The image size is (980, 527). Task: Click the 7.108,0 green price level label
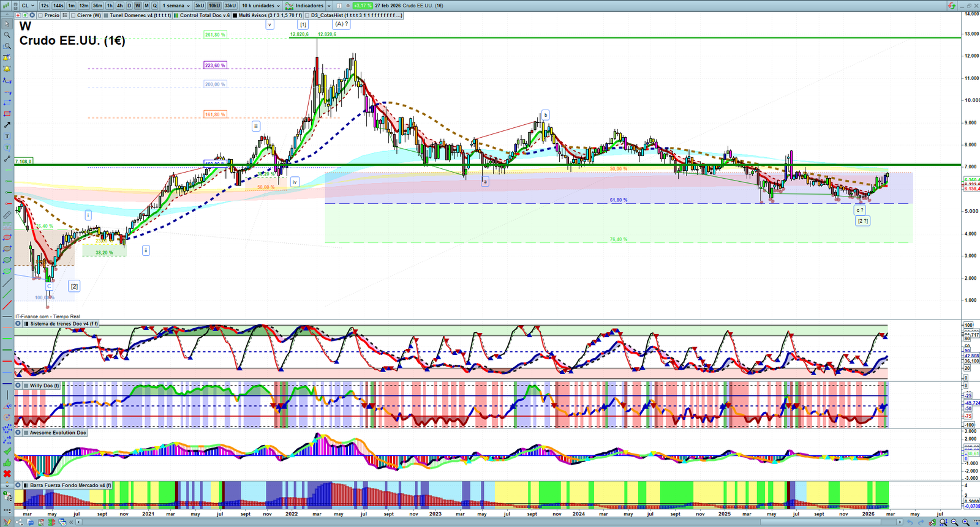[x=23, y=162]
